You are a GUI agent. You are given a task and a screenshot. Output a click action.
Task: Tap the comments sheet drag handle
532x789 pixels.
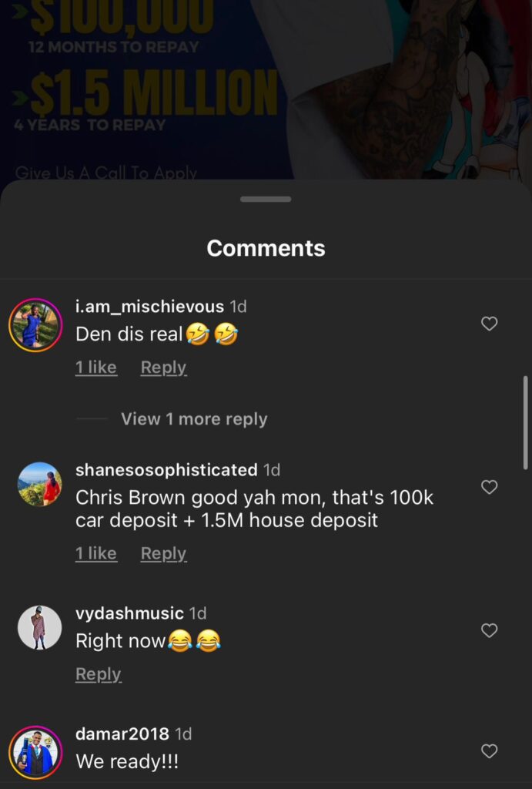point(266,200)
